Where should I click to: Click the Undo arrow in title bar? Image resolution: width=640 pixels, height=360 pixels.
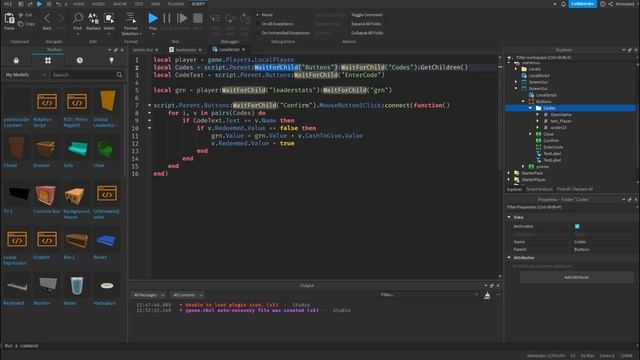[58, 4]
